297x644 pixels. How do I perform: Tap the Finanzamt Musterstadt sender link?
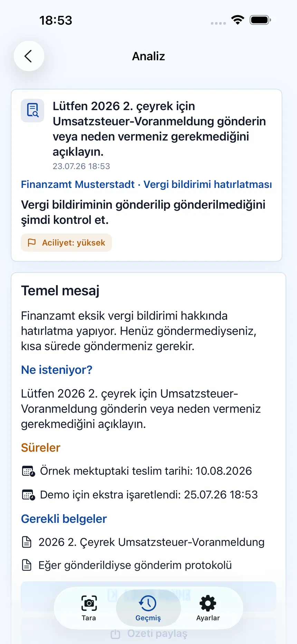coord(78,184)
